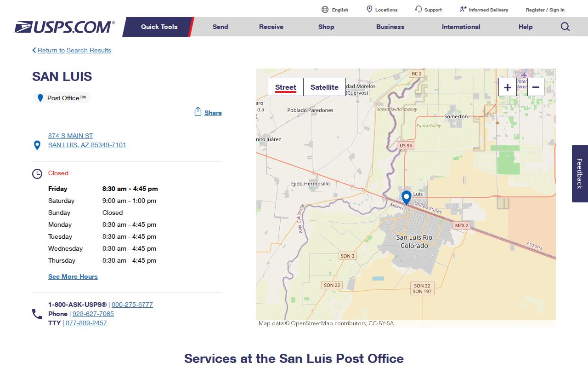Open the Help menu

(x=526, y=27)
